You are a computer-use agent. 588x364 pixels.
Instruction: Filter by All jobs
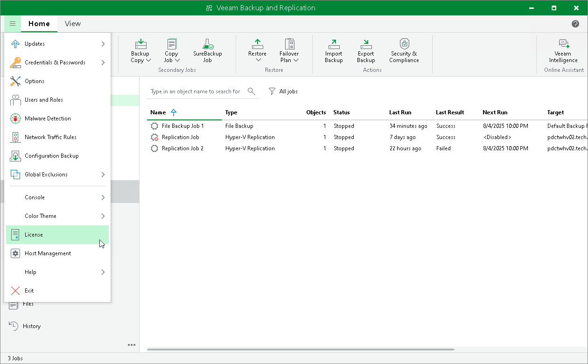283,91
